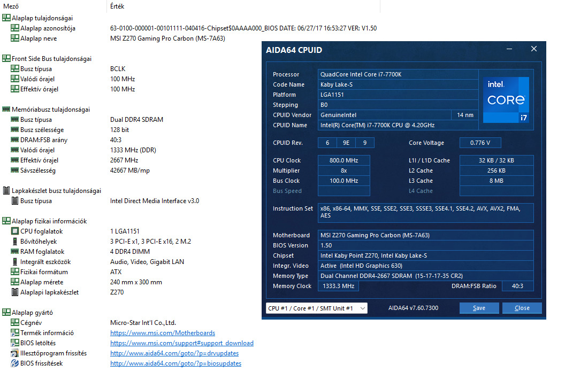Select the MSI Z270 Gaming Pro Carbon value in list

pyautogui.click(x=167, y=38)
